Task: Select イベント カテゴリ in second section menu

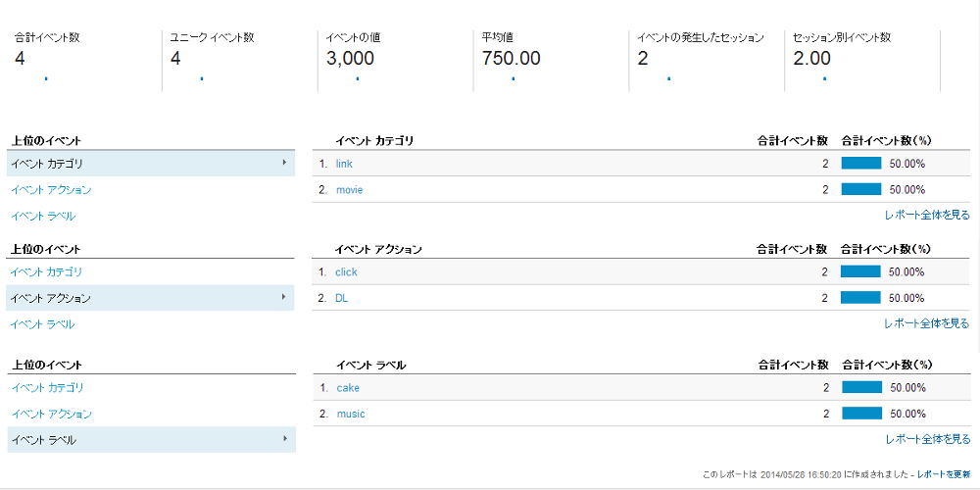Action: (47, 271)
